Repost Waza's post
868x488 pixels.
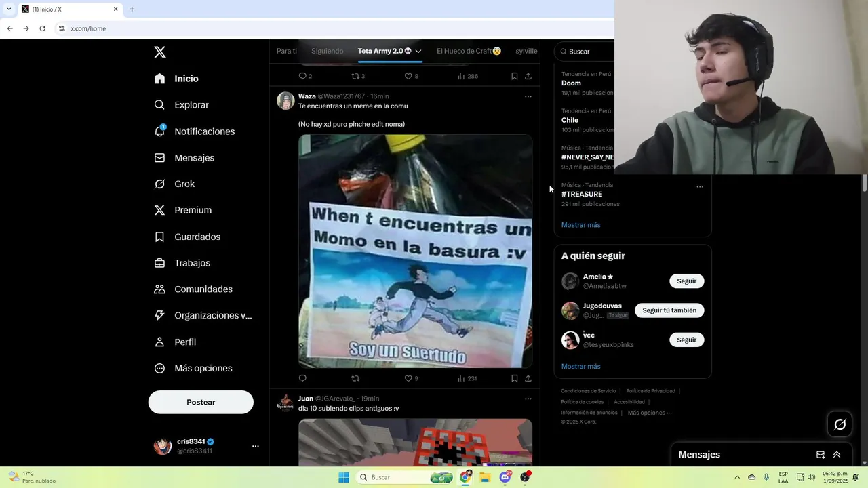(x=355, y=378)
